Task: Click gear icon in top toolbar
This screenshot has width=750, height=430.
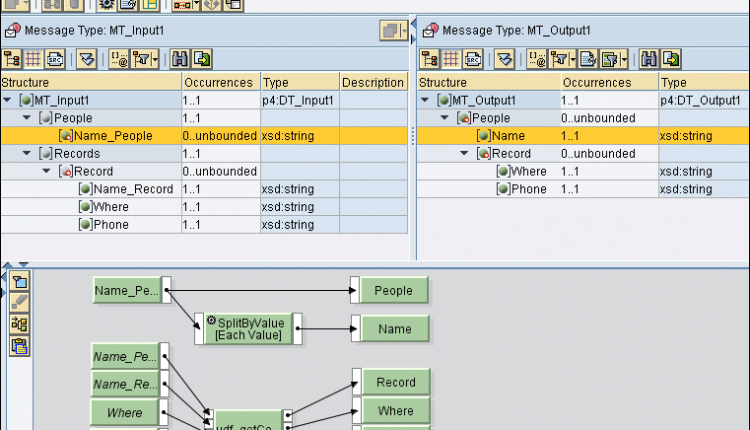Action: tap(106, 5)
